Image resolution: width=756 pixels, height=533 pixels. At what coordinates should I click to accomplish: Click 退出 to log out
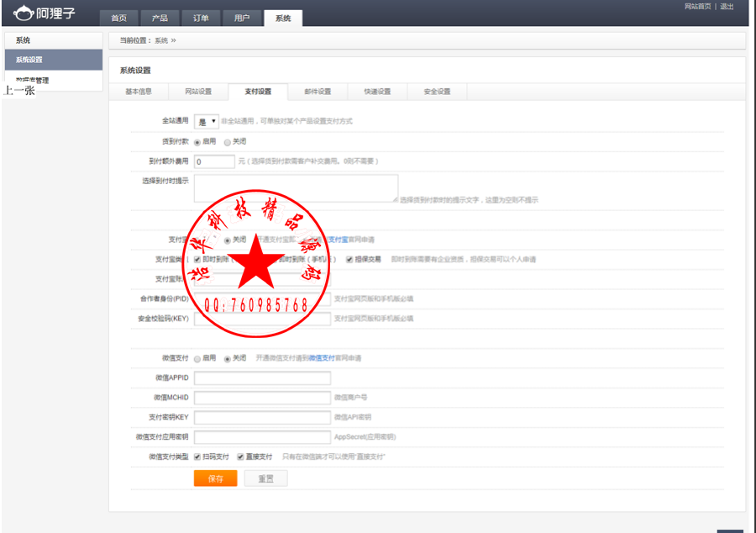(x=727, y=7)
